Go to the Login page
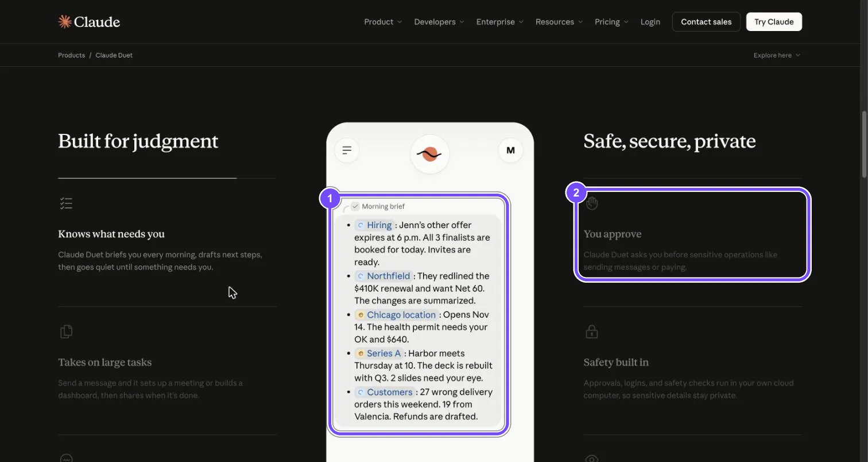Image resolution: width=868 pixels, height=462 pixels. [x=650, y=22]
